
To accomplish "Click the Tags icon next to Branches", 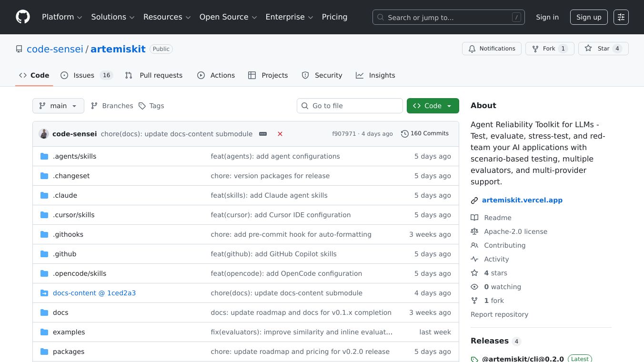I will 143,106.
